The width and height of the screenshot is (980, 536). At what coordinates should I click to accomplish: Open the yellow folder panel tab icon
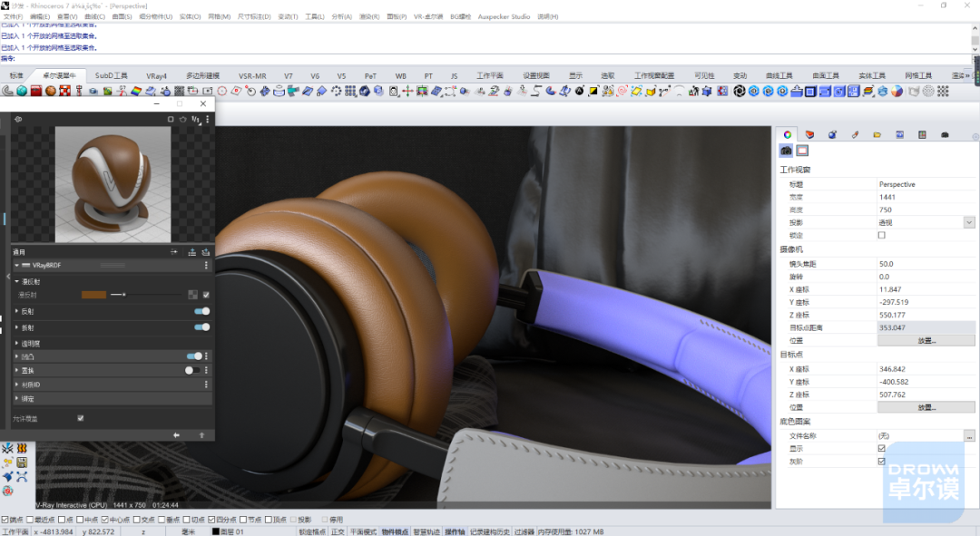877,134
